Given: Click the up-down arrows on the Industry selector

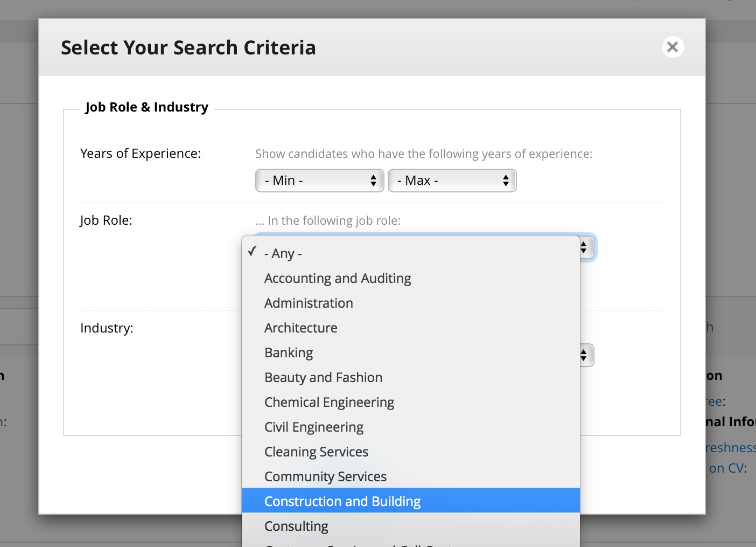Looking at the screenshot, I should [x=584, y=355].
